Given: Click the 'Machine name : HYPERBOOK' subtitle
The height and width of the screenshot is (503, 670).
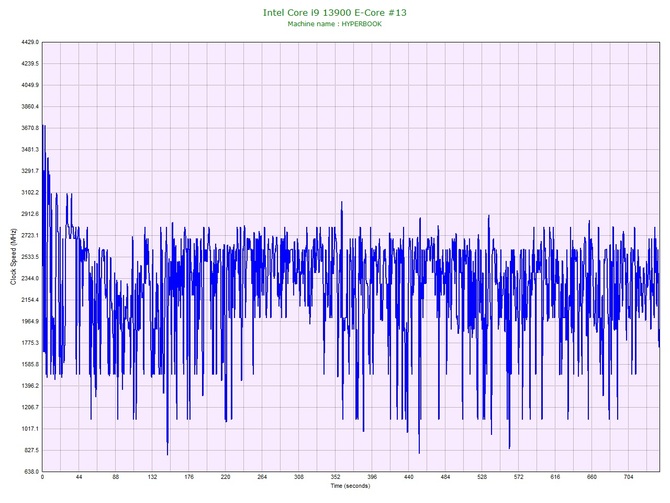Looking at the screenshot, I should click(335, 24).
